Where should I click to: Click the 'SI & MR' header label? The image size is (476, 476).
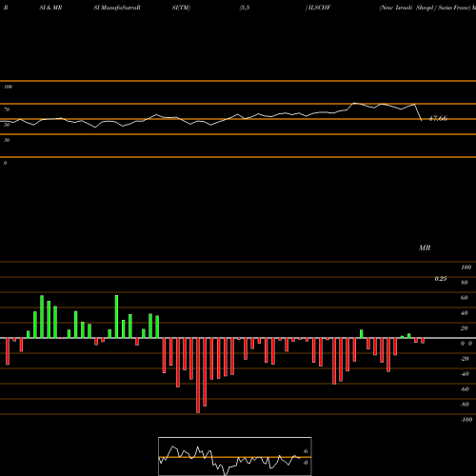50,8
